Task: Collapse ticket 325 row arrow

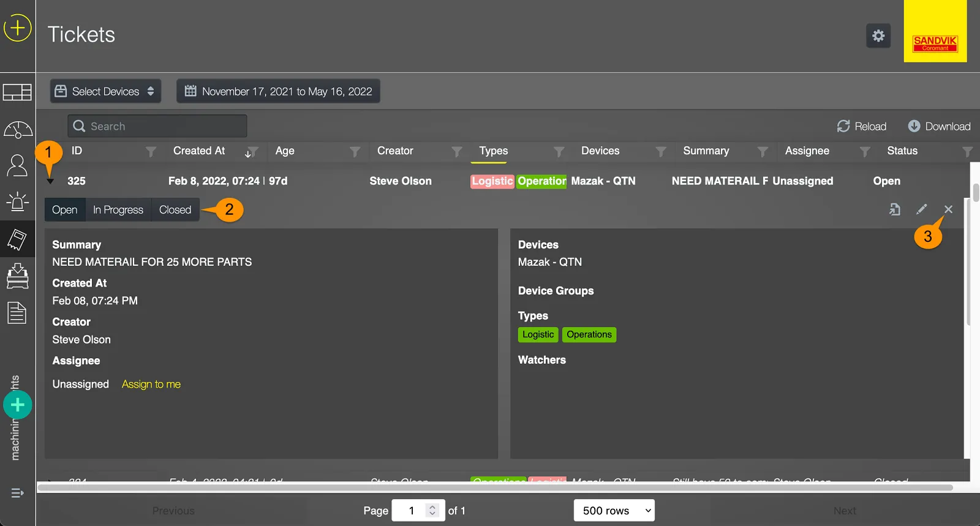Action: (50, 181)
